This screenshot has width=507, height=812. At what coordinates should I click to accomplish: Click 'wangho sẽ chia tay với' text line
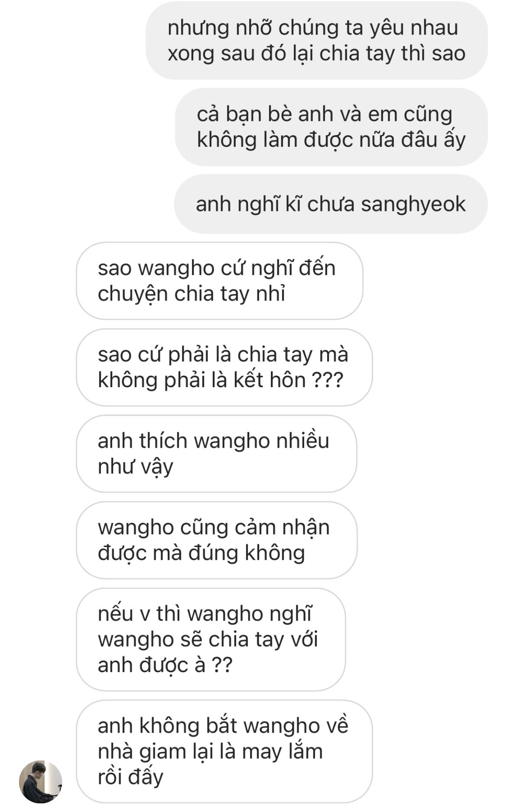pyautogui.click(x=208, y=639)
